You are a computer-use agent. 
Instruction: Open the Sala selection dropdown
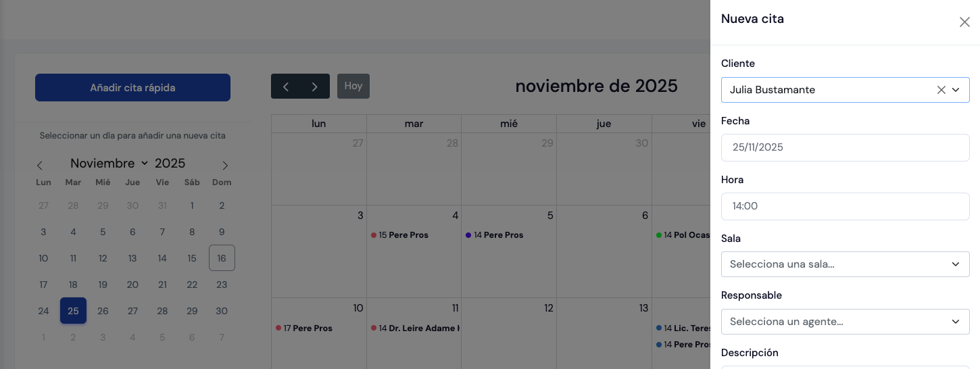[845, 264]
